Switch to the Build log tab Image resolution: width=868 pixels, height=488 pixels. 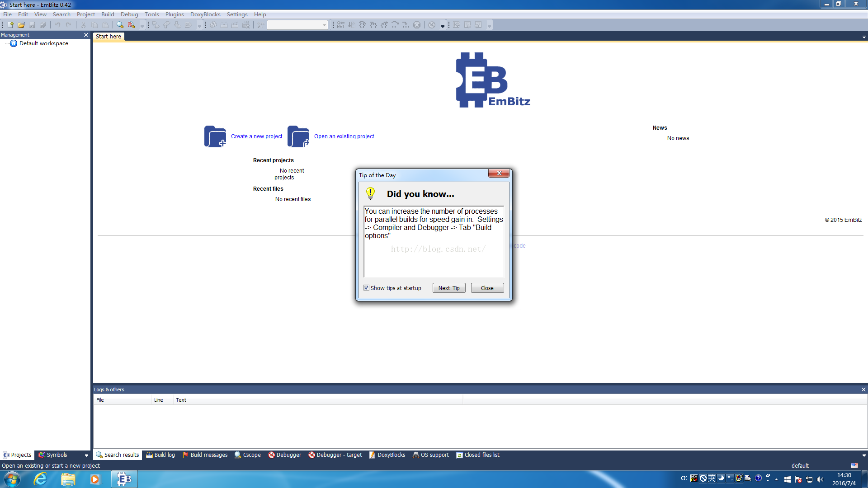click(x=160, y=455)
